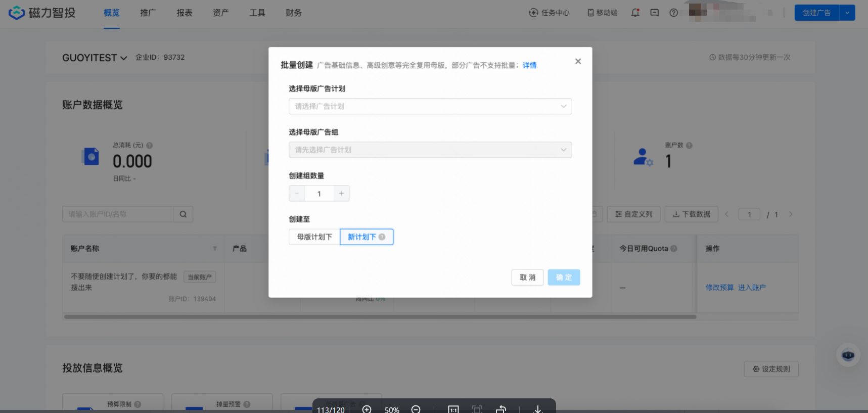
Task: Click the help icon on the 掉量预警 card
Action: coord(247,404)
